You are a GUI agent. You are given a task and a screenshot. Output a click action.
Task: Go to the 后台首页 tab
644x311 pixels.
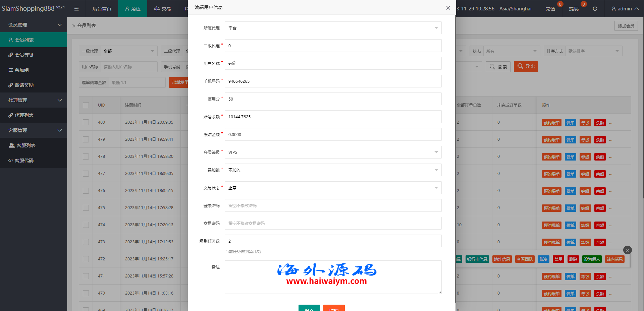[x=102, y=9]
